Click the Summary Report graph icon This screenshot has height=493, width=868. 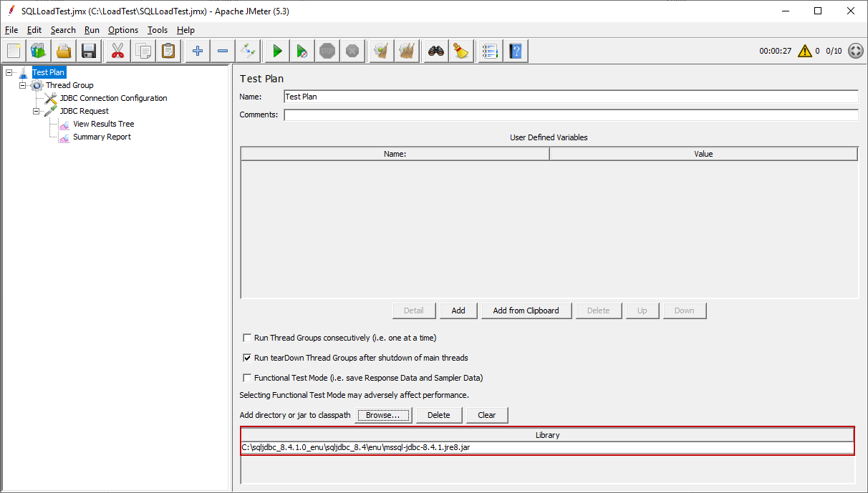point(64,137)
